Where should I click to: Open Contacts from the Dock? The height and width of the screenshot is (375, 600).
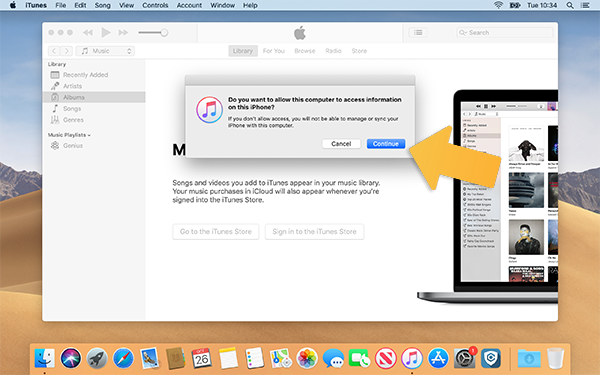pyautogui.click(x=176, y=359)
